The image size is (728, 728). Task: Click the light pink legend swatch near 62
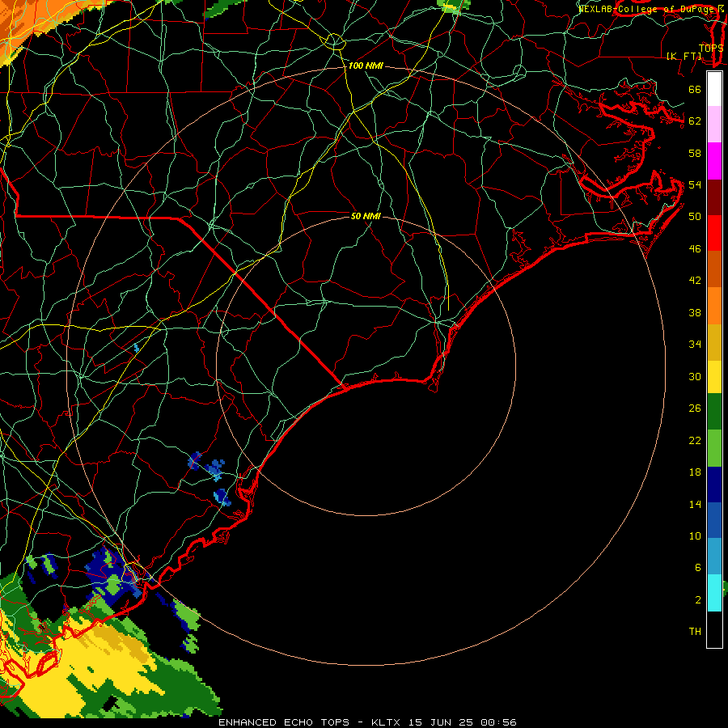pos(714,124)
